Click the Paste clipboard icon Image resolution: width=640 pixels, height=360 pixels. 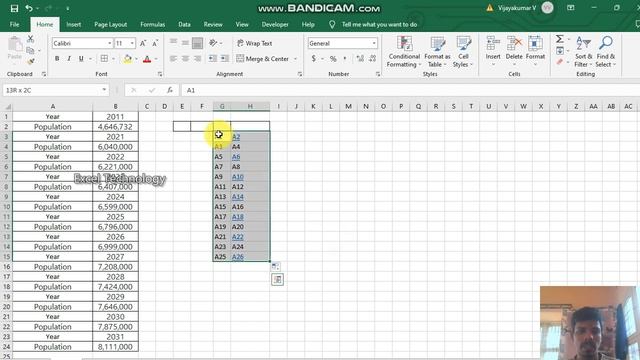point(15,44)
